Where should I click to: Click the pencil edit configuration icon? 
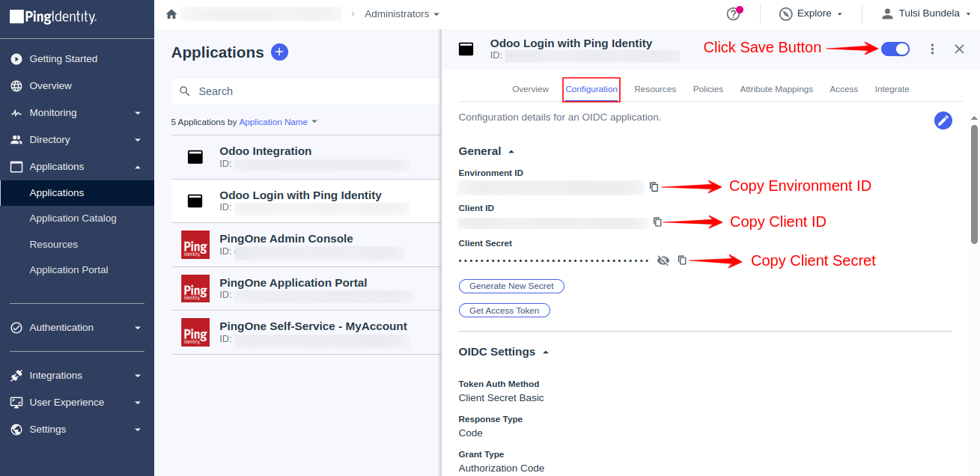click(x=943, y=120)
